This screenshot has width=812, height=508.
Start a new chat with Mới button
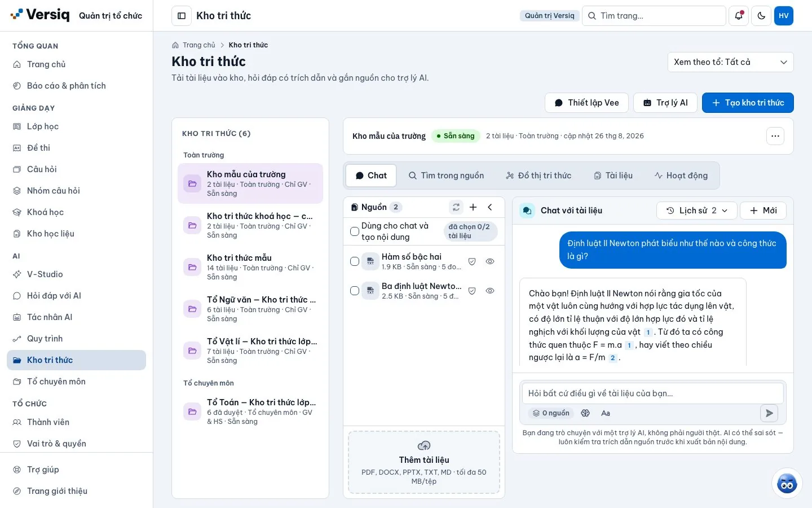(x=763, y=211)
